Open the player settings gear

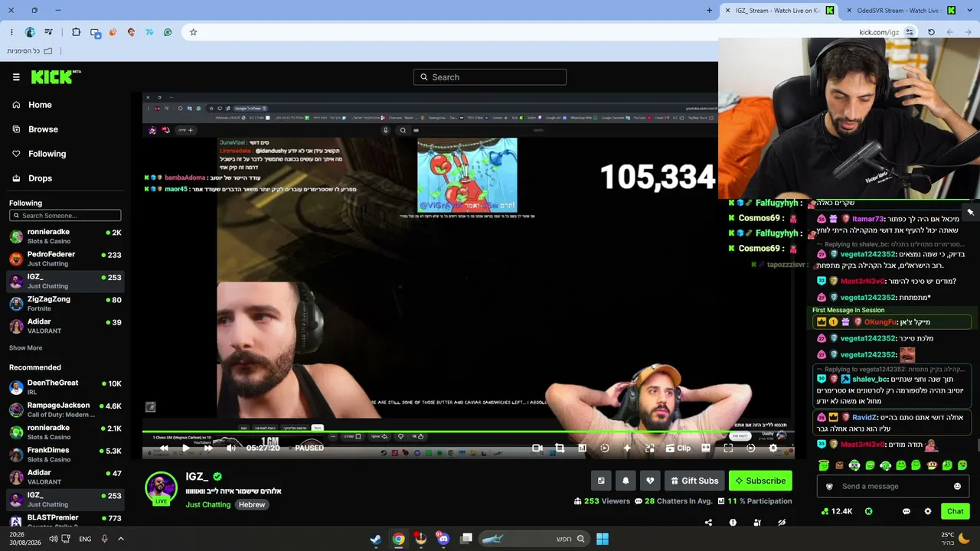(x=773, y=448)
